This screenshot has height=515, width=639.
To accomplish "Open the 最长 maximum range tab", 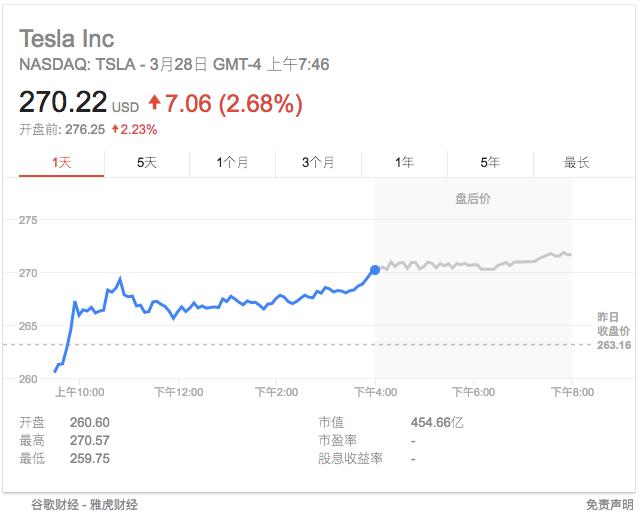I will 576,163.
